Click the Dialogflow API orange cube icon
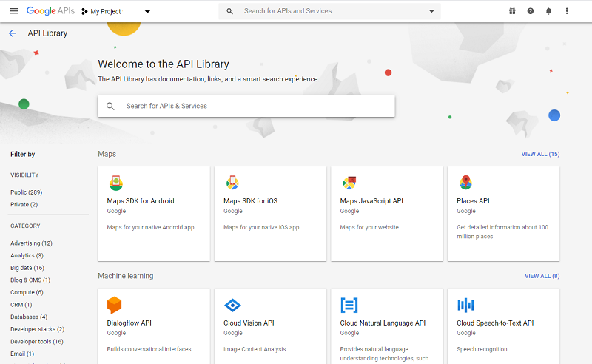 (114, 305)
